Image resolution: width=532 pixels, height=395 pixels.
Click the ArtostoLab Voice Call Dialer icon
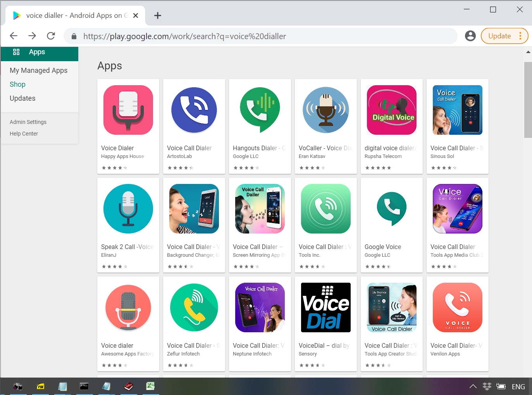pos(194,110)
